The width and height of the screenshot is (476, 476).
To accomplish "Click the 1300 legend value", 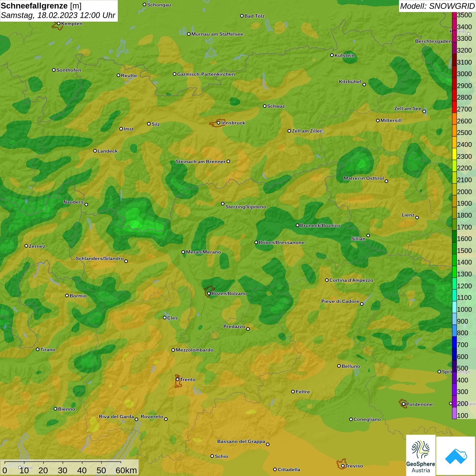I will pos(464,274).
